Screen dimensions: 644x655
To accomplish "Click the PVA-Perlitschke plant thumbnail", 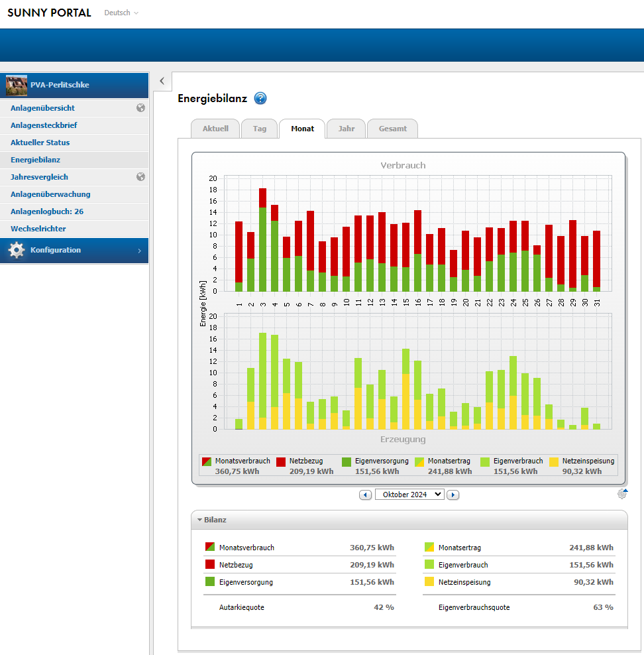I will point(17,85).
